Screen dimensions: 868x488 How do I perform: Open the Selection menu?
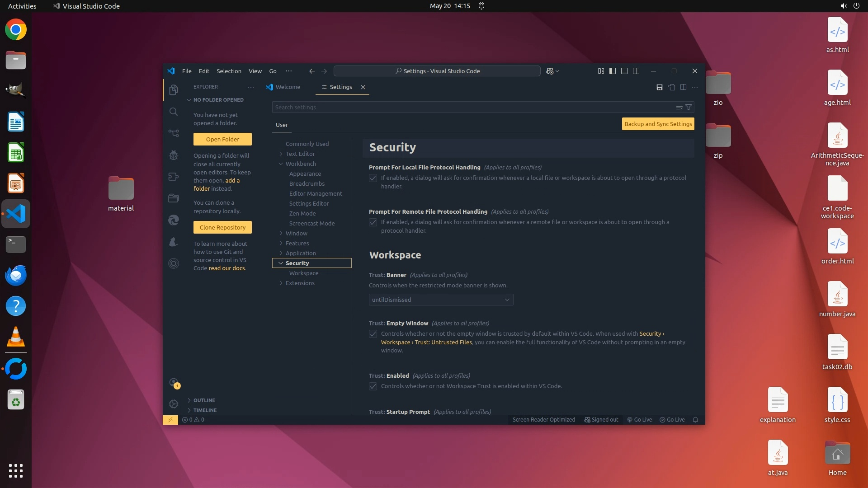coord(229,71)
